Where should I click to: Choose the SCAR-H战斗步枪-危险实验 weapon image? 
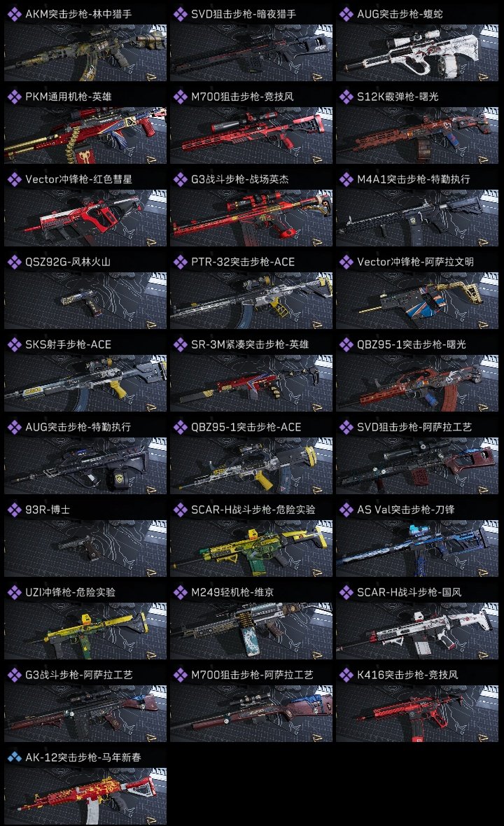(251, 548)
